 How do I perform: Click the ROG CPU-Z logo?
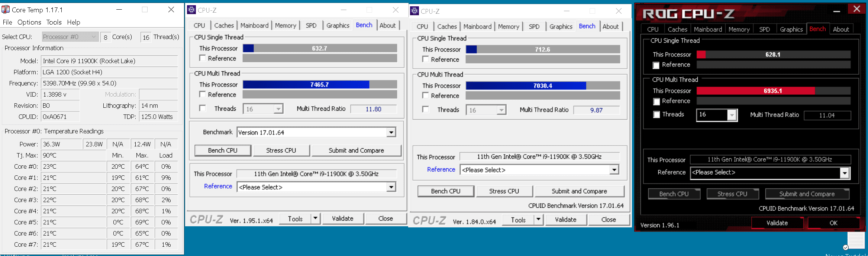[688, 14]
